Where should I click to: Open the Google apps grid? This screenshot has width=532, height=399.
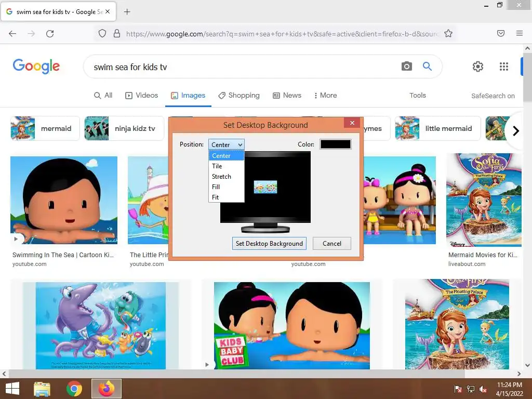pyautogui.click(x=504, y=66)
